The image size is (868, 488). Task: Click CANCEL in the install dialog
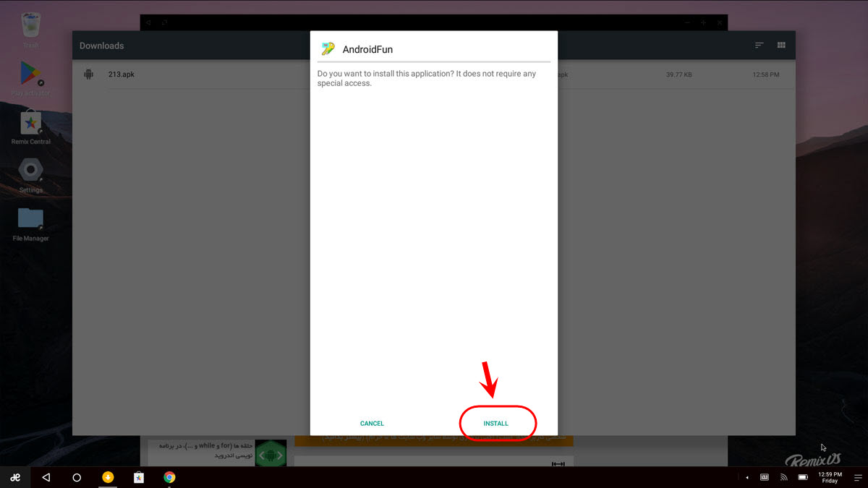click(372, 423)
